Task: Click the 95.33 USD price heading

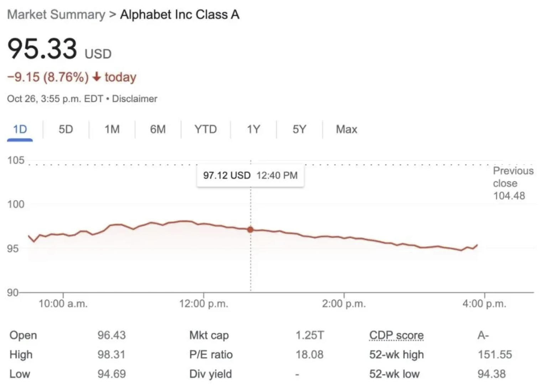Action: point(59,49)
